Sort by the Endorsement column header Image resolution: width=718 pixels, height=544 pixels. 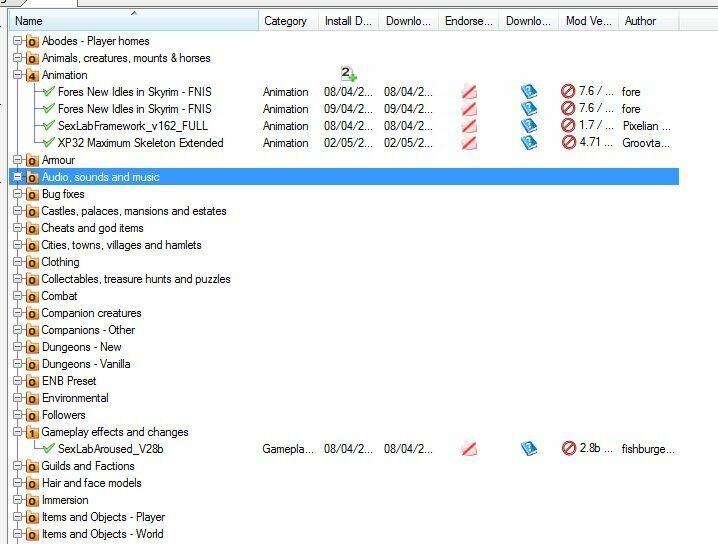coord(468,21)
